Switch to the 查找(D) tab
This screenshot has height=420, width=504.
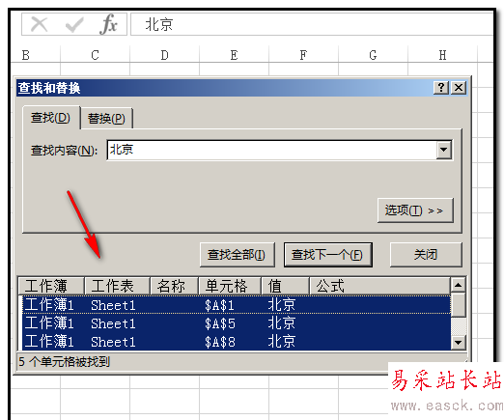coord(50,118)
